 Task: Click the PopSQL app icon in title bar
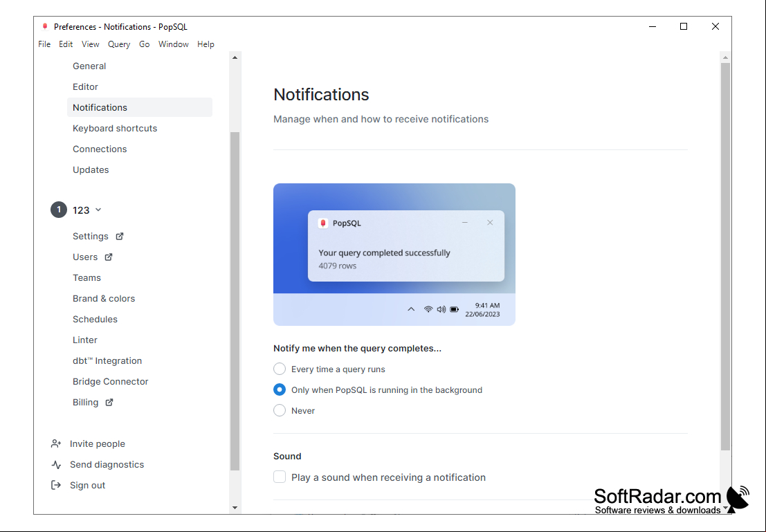(45, 26)
